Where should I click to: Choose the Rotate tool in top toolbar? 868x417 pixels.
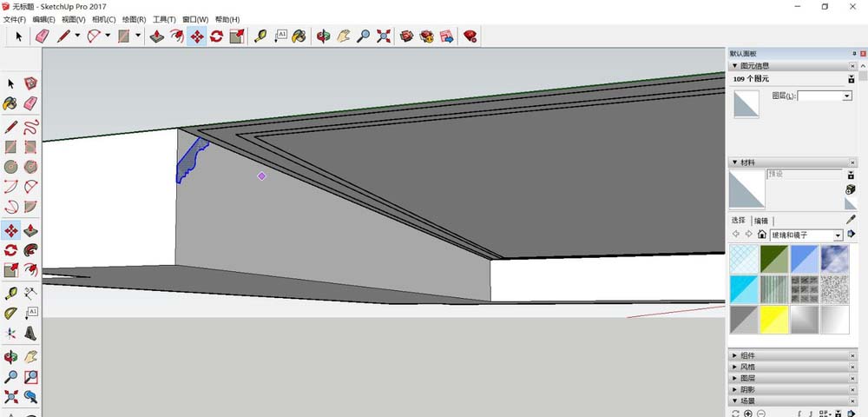[216, 36]
